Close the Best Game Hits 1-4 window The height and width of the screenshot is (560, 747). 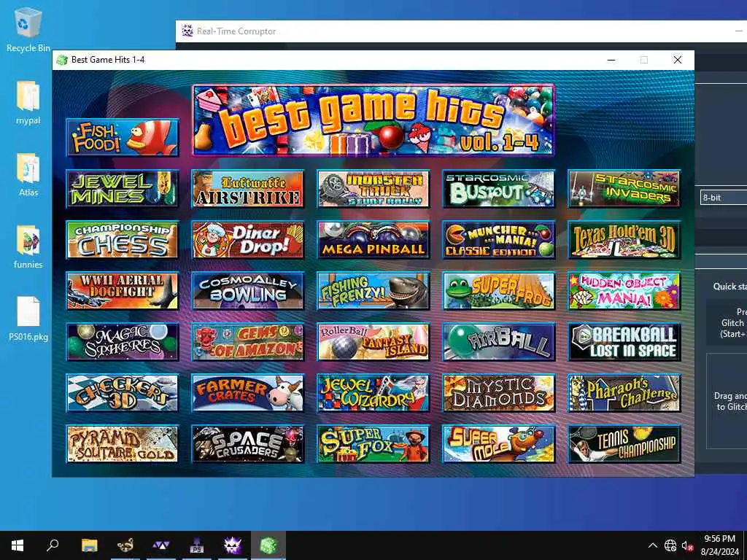678,60
